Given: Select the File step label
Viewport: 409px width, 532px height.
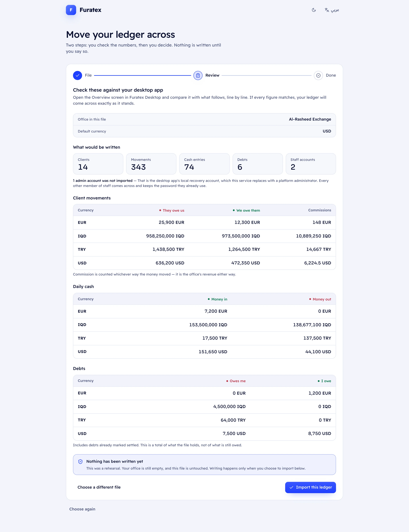Looking at the screenshot, I should (88, 75).
